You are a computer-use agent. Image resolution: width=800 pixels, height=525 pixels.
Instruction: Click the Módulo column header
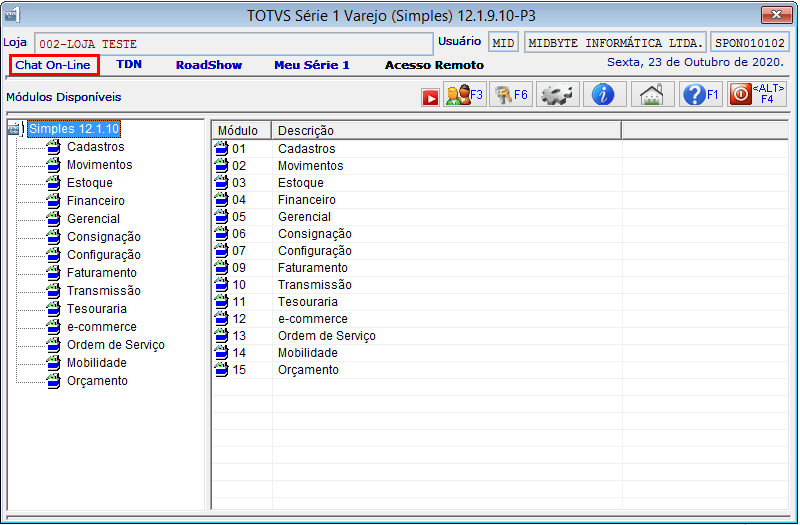pos(241,131)
